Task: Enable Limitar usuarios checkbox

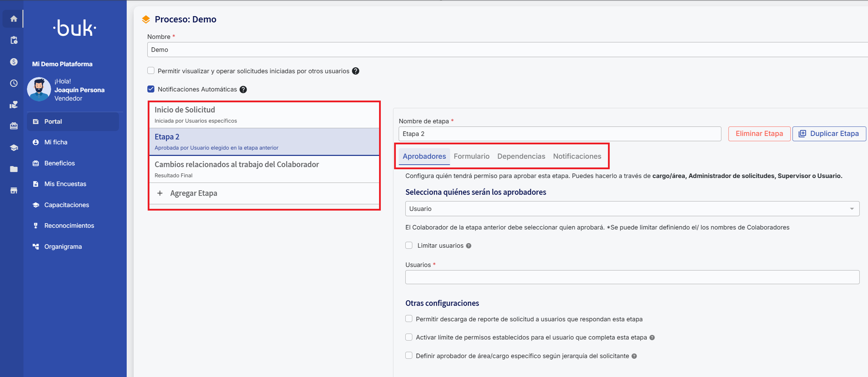Action: pyautogui.click(x=409, y=245)
